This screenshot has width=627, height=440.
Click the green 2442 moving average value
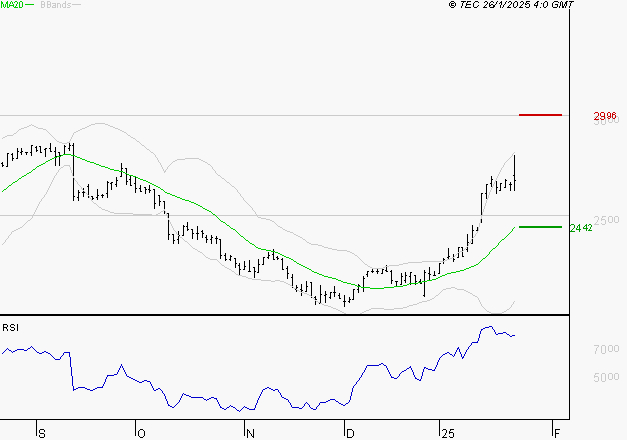(581, 228)
